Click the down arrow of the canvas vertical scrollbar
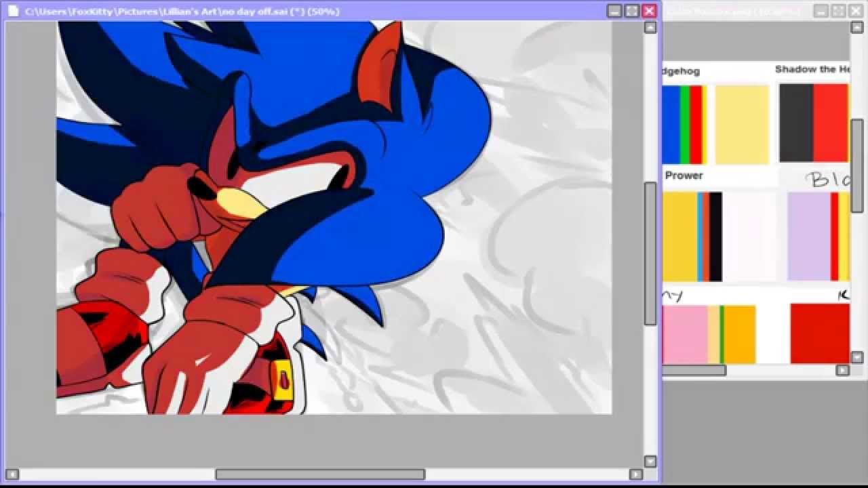Image resolution: width=868 pixels, height=488 pixels. [650, 462]
